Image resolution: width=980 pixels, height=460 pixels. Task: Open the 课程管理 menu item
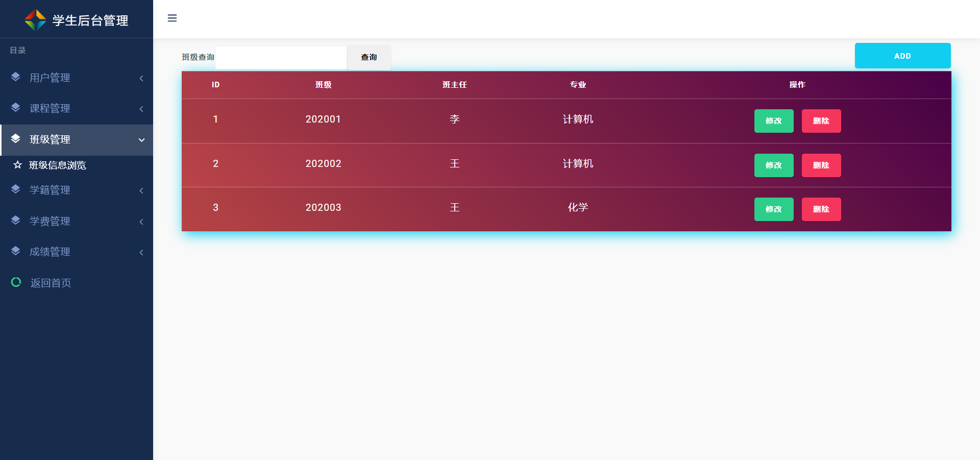click(x=77, y=108)
